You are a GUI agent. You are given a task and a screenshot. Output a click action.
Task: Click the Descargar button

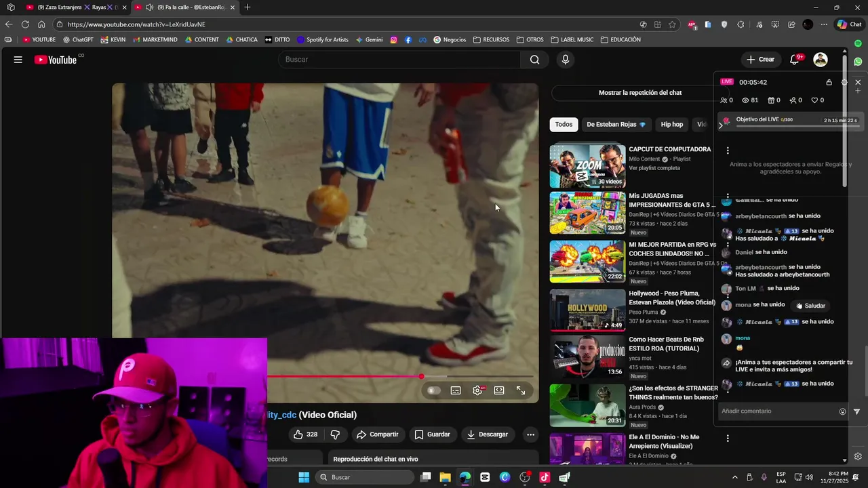[488, 434]
